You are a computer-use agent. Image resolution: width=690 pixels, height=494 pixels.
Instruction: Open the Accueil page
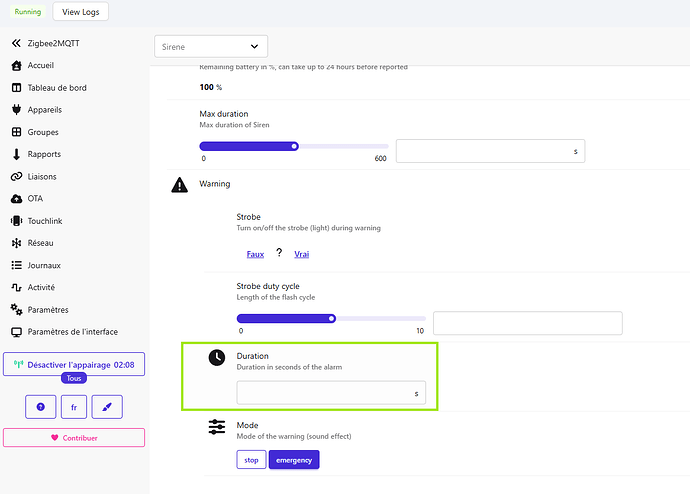click(x=40, y=66)
